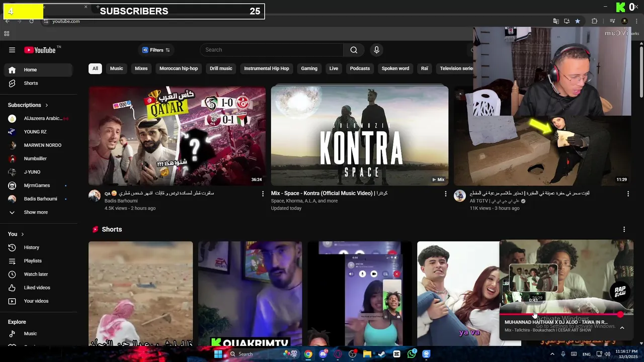Click the miniplayer red progress bar
Image resolution: width=644 pixels, height=362 pixels.
pyautogui.click(x=566, y=314)
